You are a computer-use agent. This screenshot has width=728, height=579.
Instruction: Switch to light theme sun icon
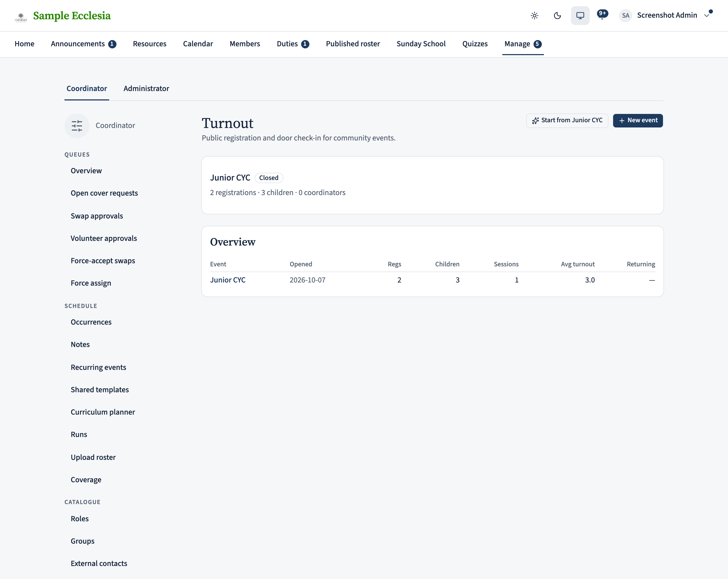point(534,16)
